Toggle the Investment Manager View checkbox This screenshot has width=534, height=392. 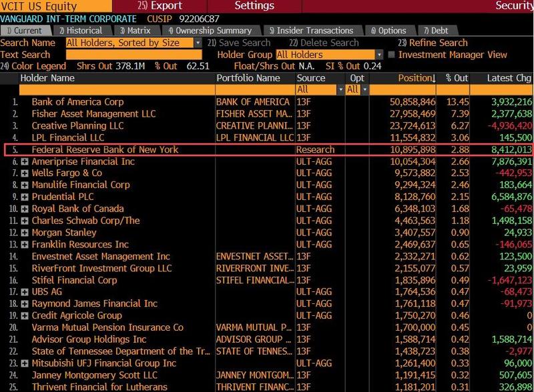click(391, 55)
